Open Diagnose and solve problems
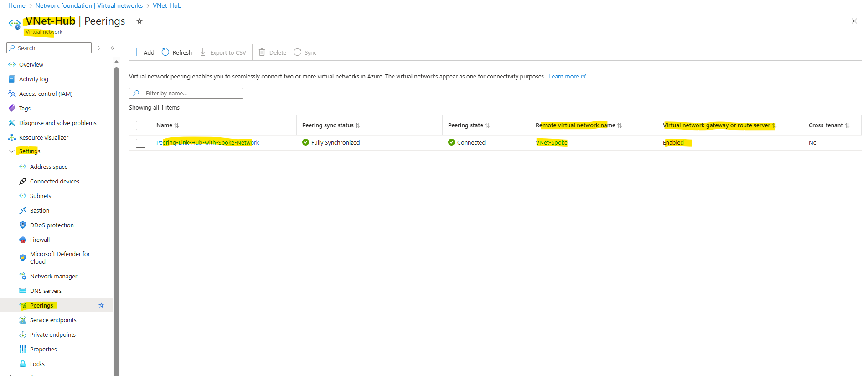Image resolution: width=868 pixels, height=376 pixels. [57, 123]
